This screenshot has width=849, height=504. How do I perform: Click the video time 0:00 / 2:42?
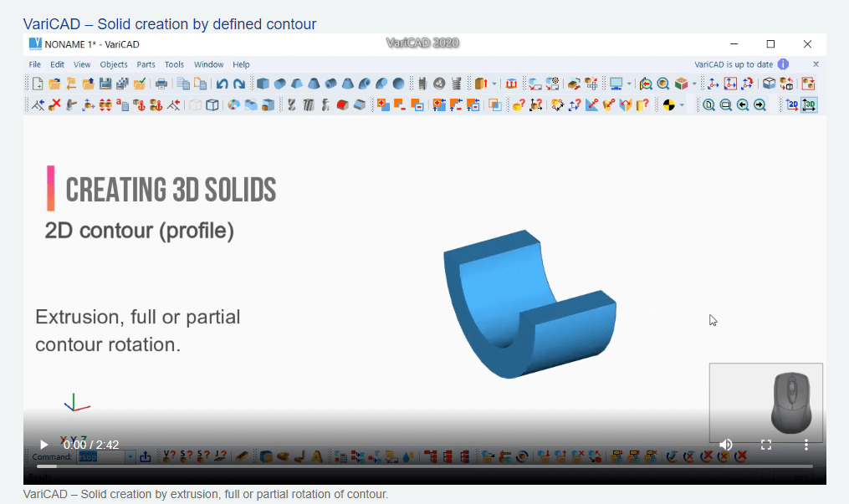click(91, 445)
